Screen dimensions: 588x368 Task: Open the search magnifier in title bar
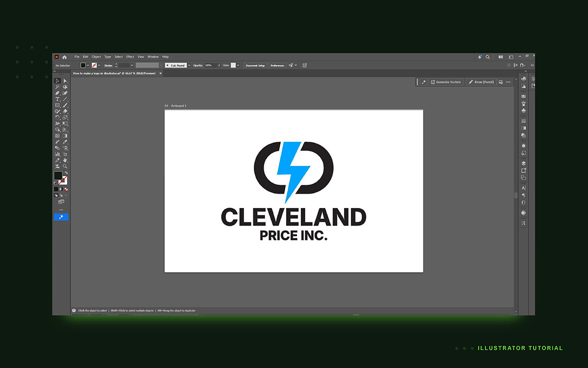click(488, 57)
